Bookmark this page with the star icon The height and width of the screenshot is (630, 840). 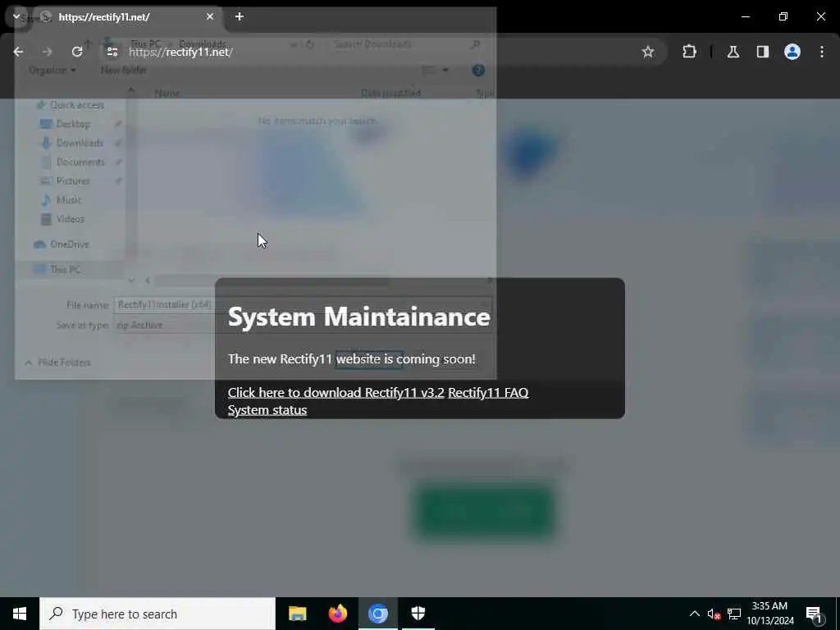point(648,52)
